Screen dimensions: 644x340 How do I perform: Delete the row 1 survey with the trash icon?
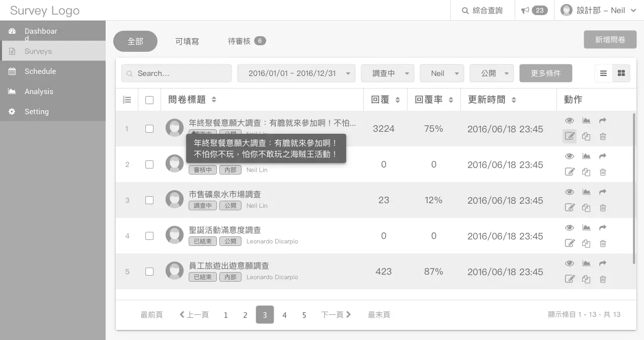(603, 136)
